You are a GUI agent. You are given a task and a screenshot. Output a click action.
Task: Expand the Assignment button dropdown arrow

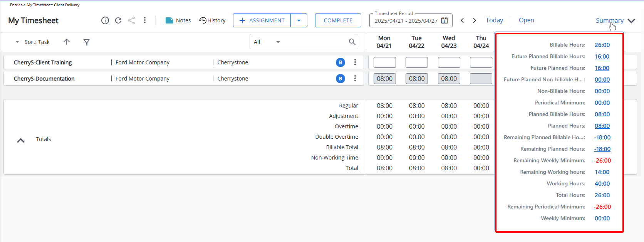pyautogui.click(x=299, y=20)
